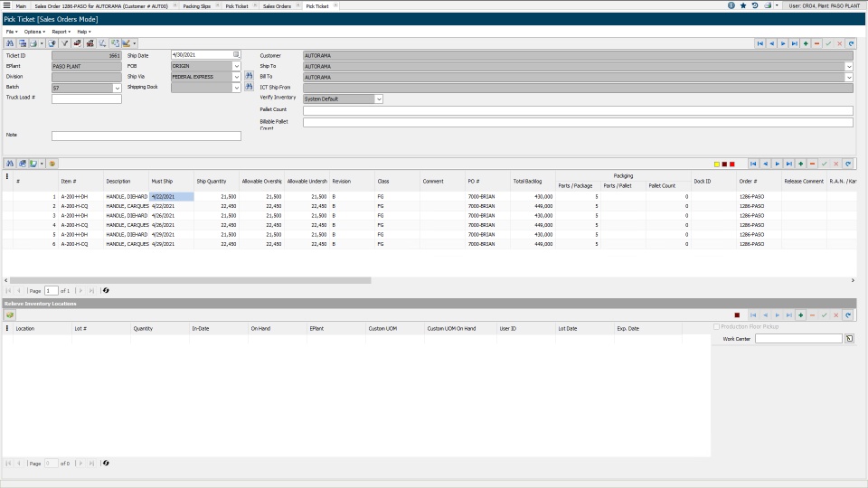
Task: Click the info icon in top bar
Action: (x=731, y=5)
